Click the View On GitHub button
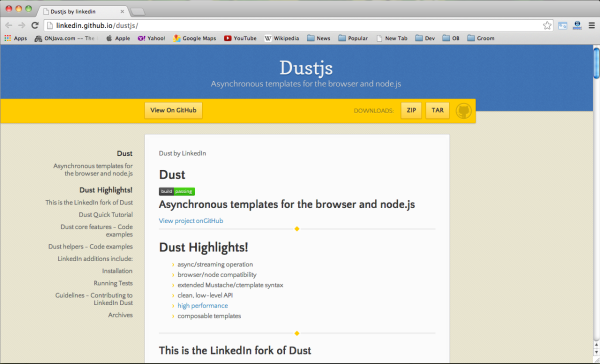This screenshot has height=364, width=600. tap(173, 110)
